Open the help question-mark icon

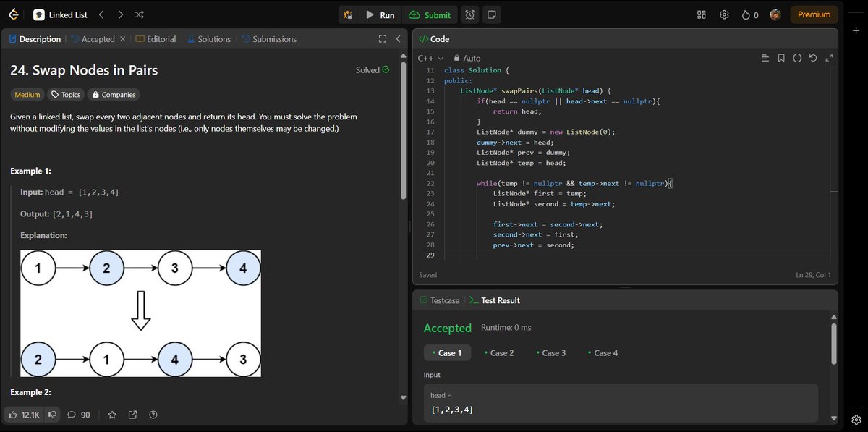pyautogui.click(x=153, y=415)
